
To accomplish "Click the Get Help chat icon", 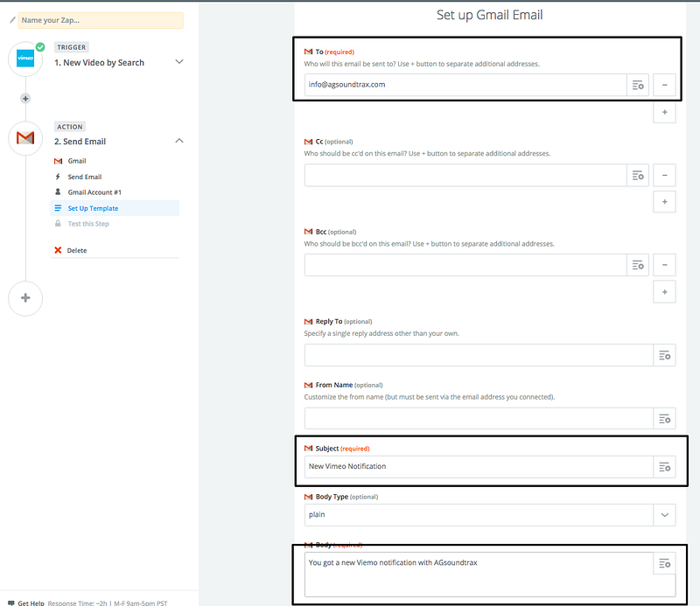I will tap(11, 603).
